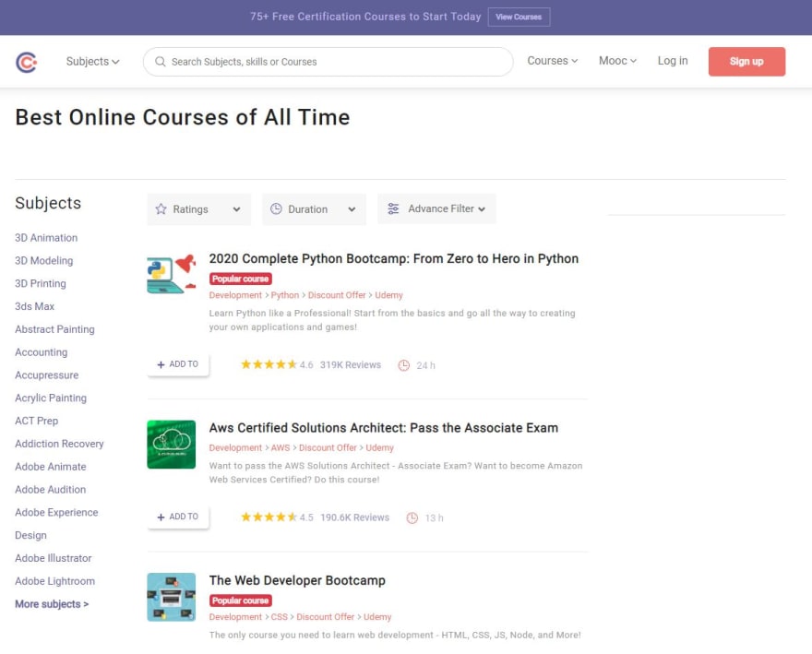This screenshot has width=812, height=654.
Task: Click the site logo in the header
Action: 27,62
